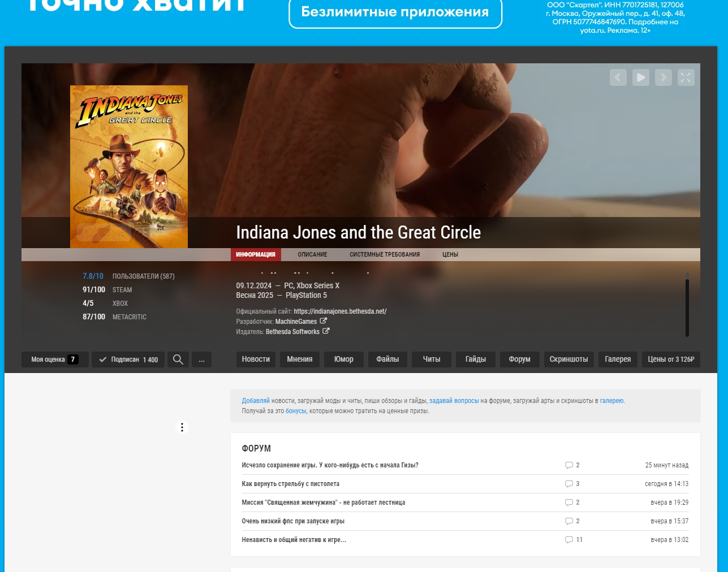Click the "задавай вопросы" link

click(x=454, y=401)
